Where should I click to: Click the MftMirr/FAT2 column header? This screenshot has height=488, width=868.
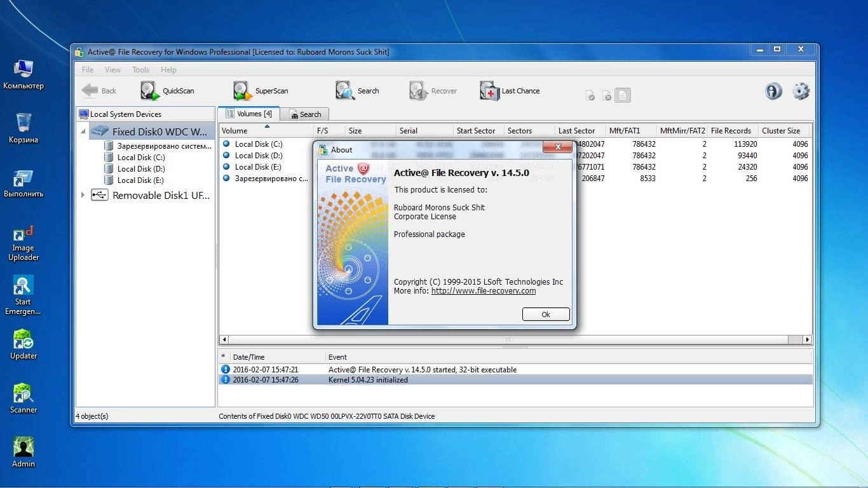682,131
